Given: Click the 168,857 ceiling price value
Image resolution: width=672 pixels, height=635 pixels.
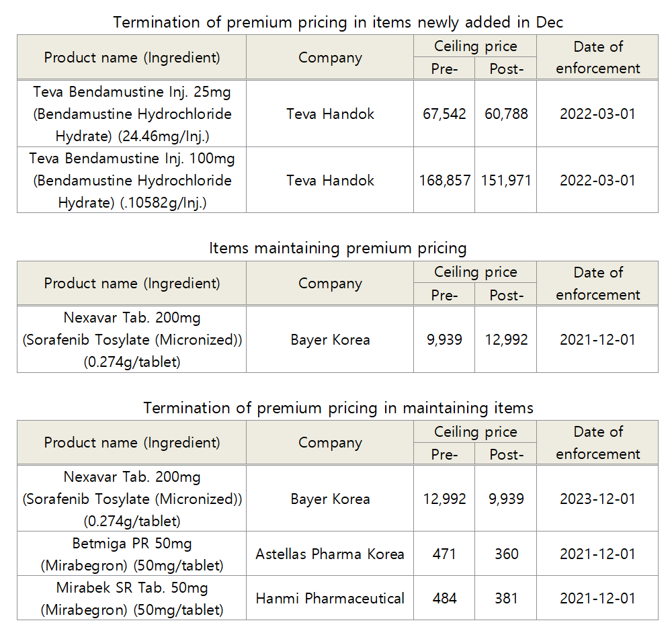Looking at the screenshot, I should 444,180.
